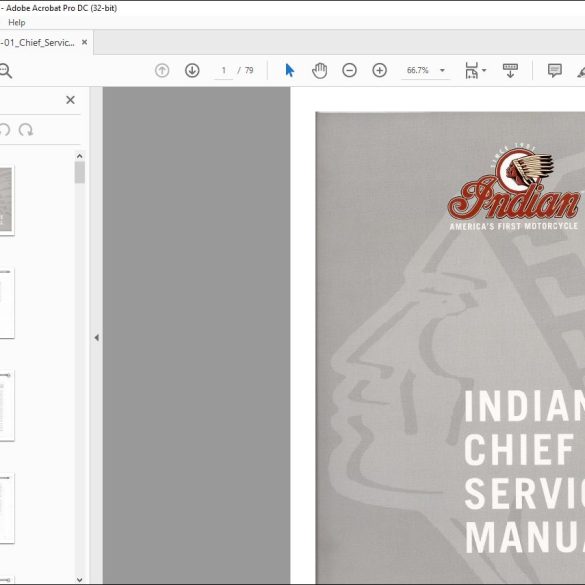This screenshot has height=585, width=585.
Task: Open the Help menu
Action: 17,23
